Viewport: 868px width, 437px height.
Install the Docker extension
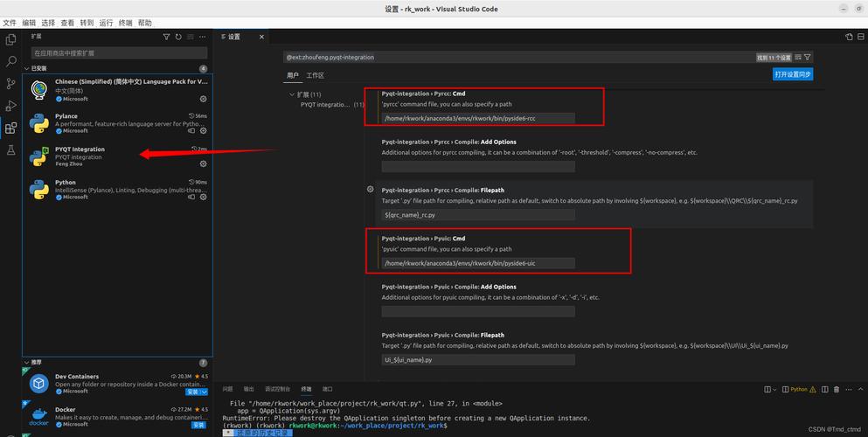pos(198,425)
